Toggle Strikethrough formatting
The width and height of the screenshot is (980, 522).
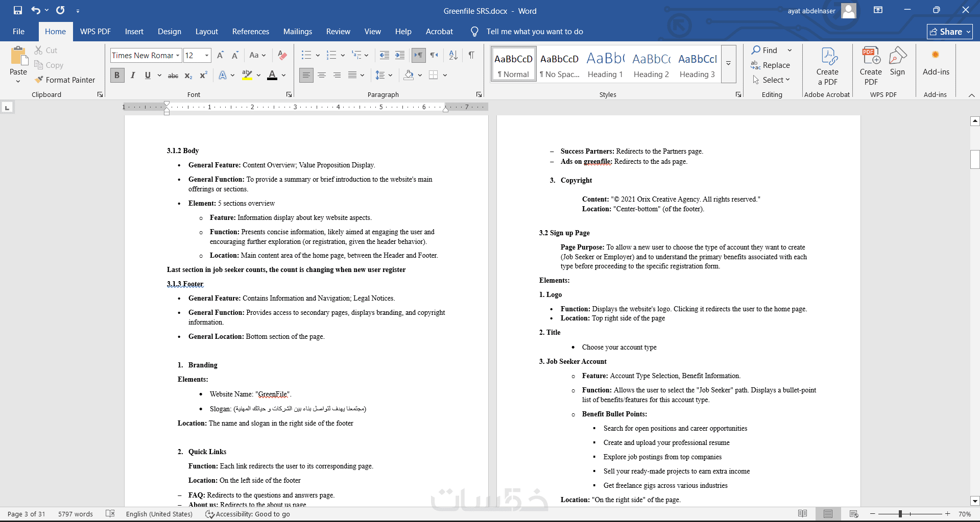click(x=173, y=75)
